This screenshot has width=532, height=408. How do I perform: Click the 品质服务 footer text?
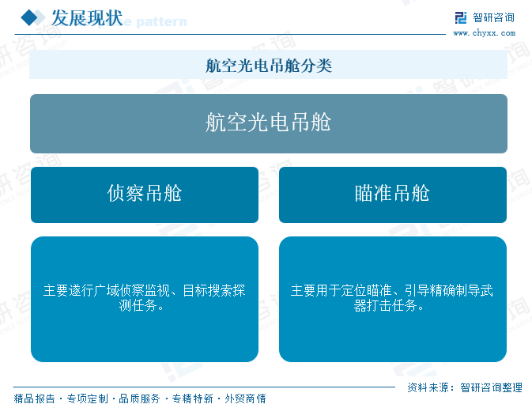(x=139, y=399)
